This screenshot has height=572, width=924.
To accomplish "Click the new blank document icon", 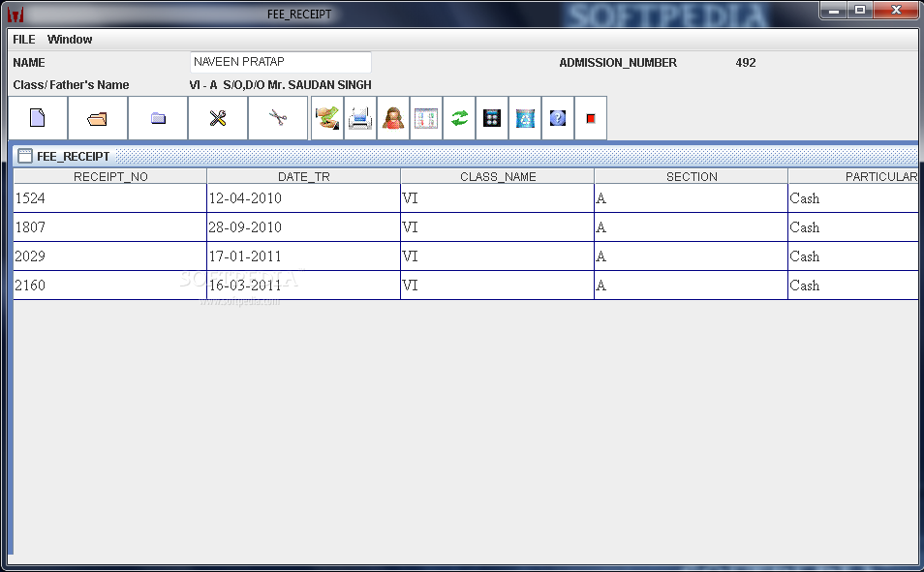I will [38, 118].
